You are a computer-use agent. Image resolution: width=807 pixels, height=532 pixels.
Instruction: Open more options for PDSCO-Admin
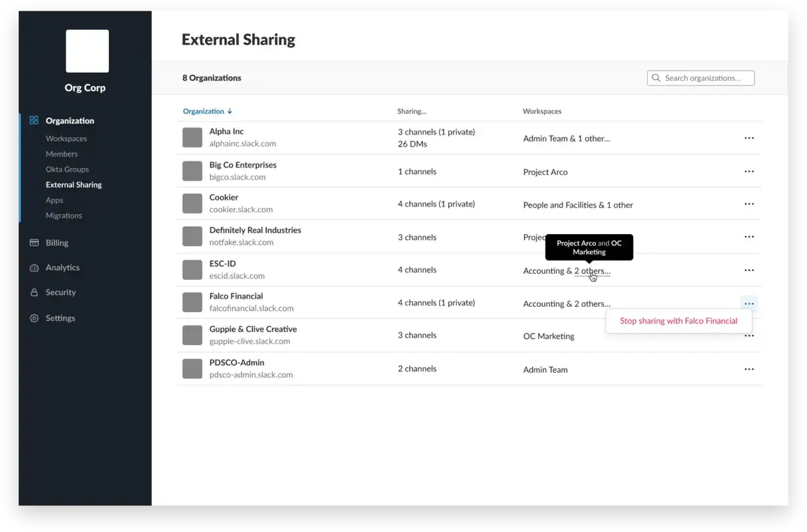[x=749, y=369]
